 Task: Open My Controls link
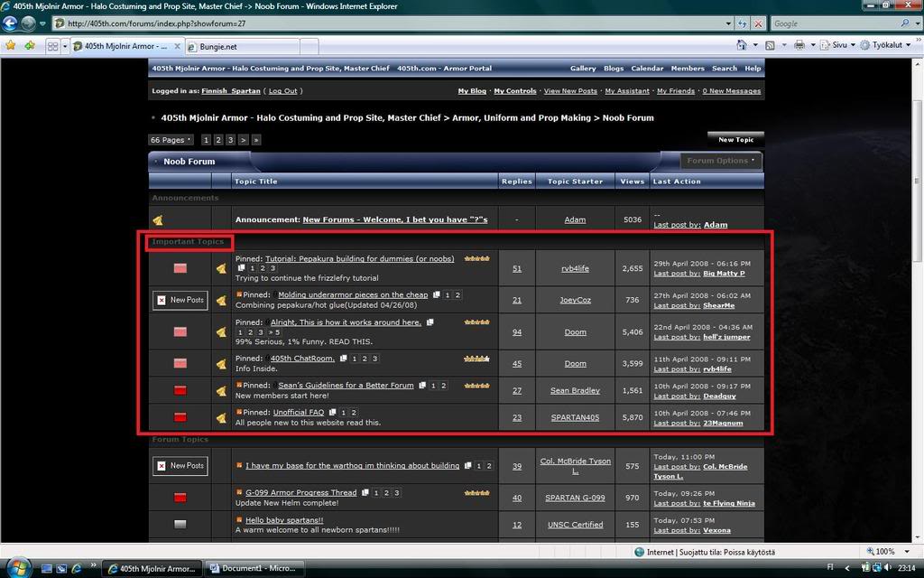tap(515, 91)
